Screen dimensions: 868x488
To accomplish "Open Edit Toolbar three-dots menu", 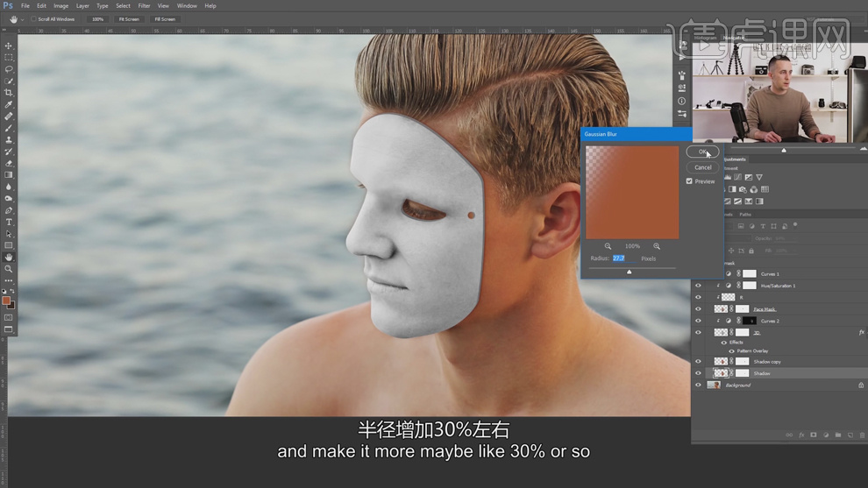I will point(8,280).
